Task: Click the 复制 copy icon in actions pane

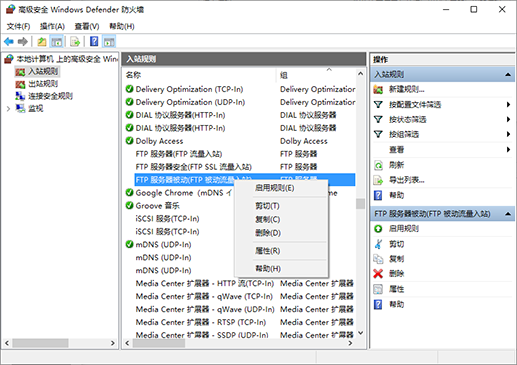Action: (378, 259)
